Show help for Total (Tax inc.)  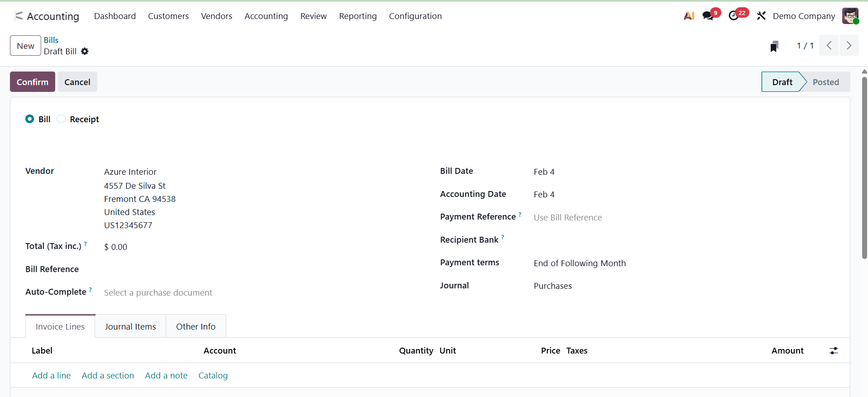(x=86, y=244)
